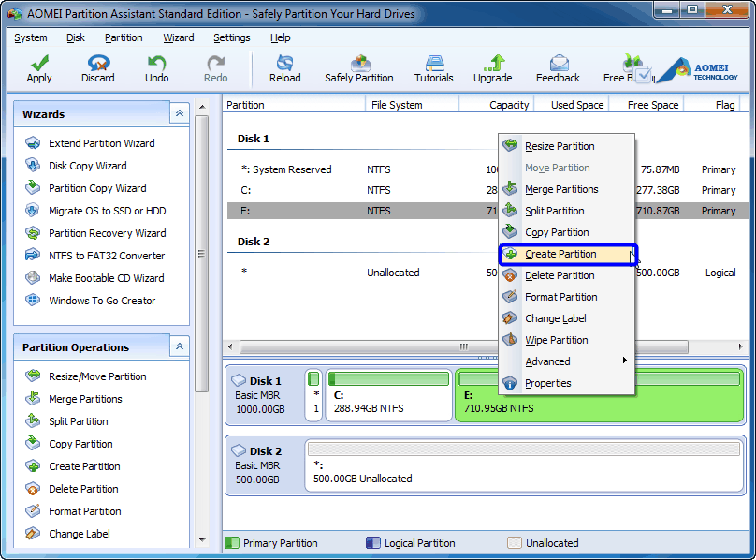Image resolution: width=756 pixels, height=560 pixels.
Task: Choose Resize/Move Partition in the operations panel
Action: pos(86,376)
